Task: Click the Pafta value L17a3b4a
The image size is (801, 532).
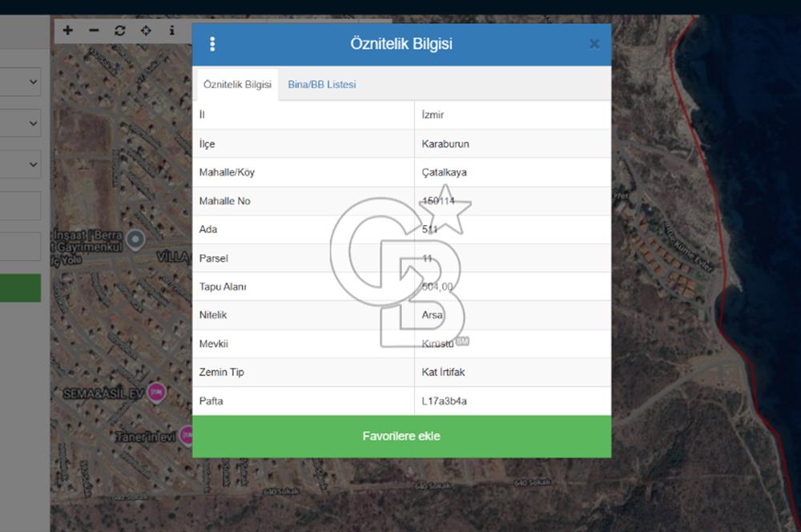Action: (x=445, y=401)
